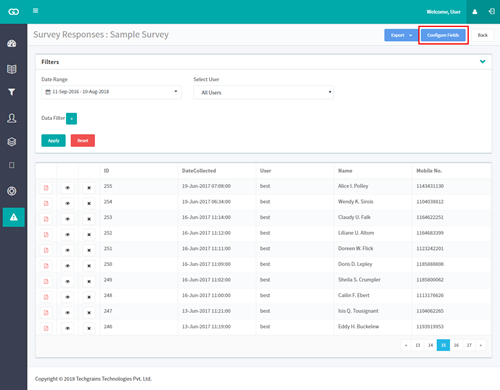Go to pagination page 16

[456, 345]
